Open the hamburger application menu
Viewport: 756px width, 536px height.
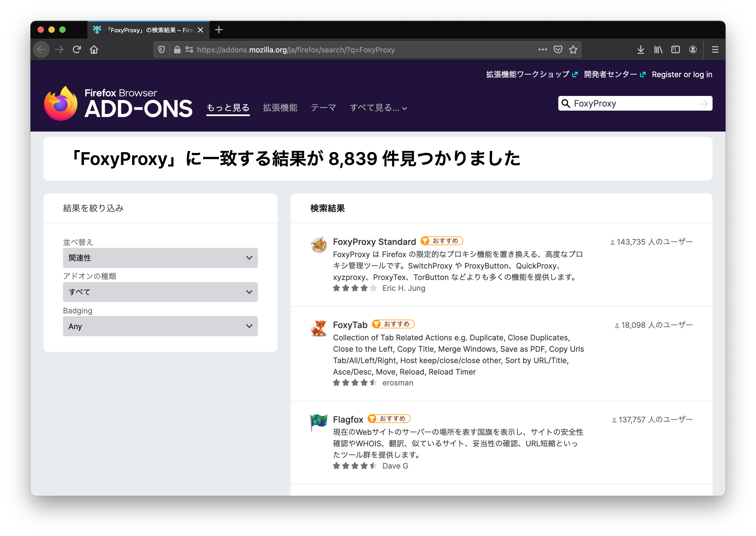(715, 50)
